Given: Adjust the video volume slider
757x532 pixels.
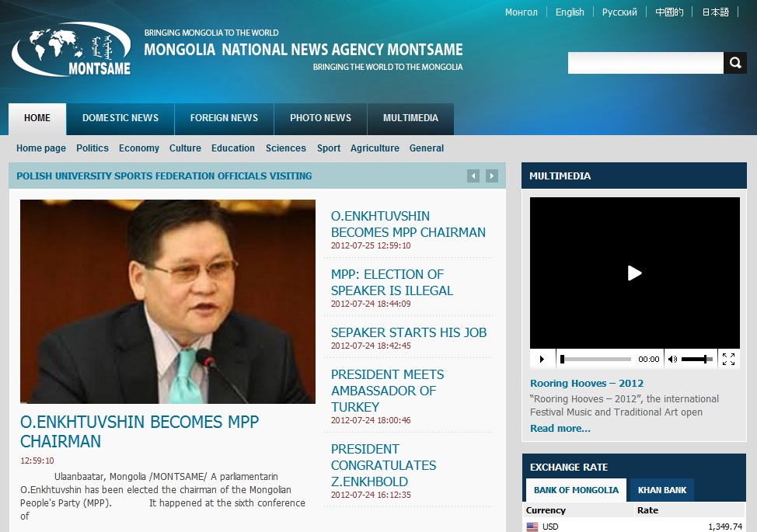Looking at the screenshot, I should tap(697, 359).
